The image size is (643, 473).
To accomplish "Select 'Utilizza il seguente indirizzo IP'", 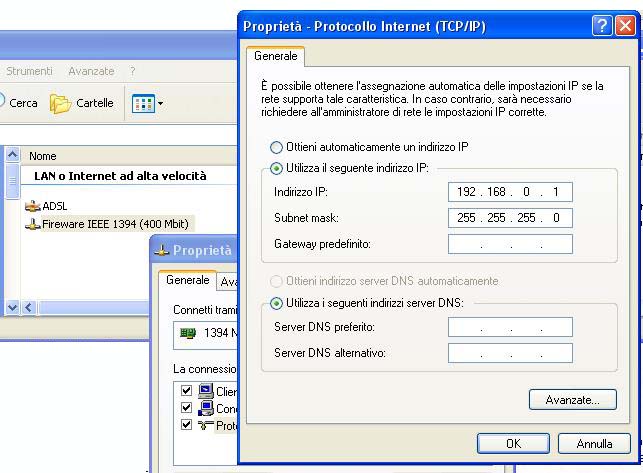I will [x=277, y=168].
